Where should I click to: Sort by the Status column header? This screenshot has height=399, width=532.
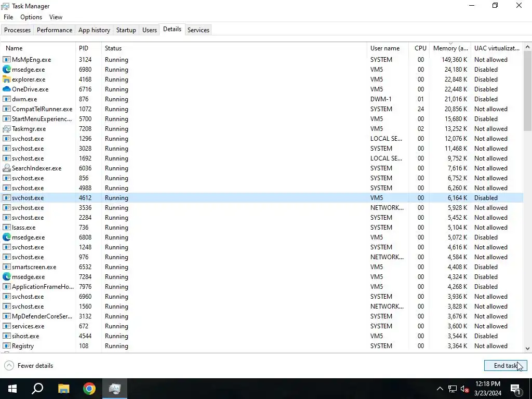(x=234, y=48)
